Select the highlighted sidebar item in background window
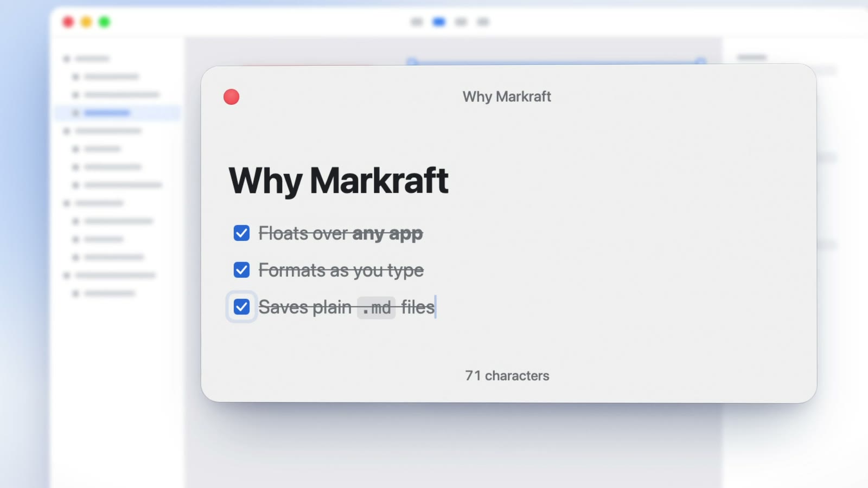This screenshot has width=868, height=488. pos(117,113)
